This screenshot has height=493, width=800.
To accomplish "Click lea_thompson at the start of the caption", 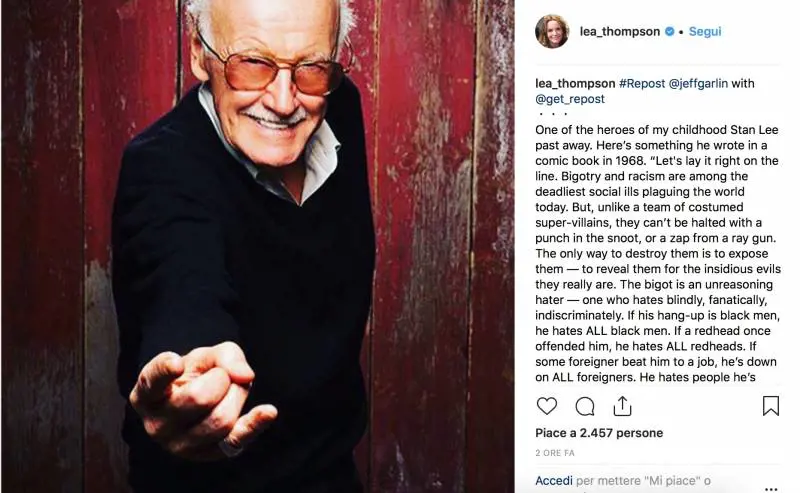I will point(575,84).
